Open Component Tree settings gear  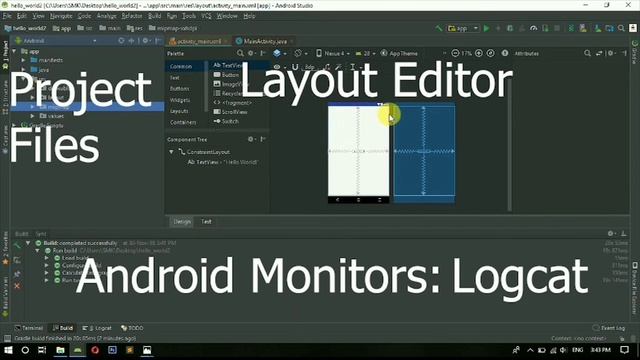click(251, 140)
